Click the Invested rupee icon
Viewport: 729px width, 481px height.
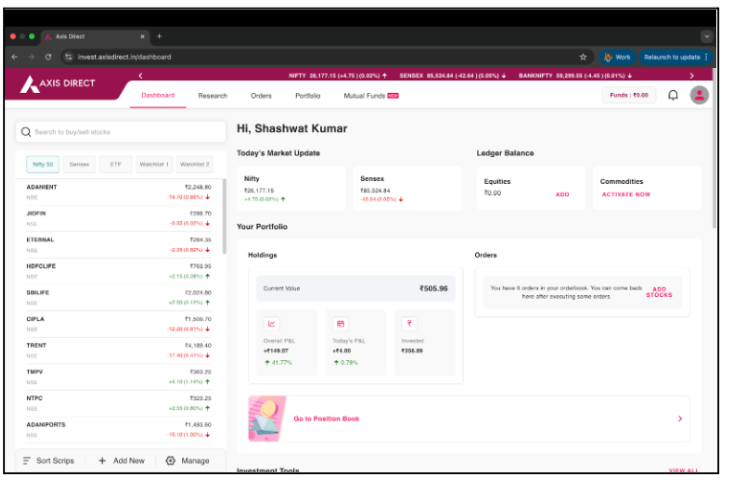click(409, 324)
